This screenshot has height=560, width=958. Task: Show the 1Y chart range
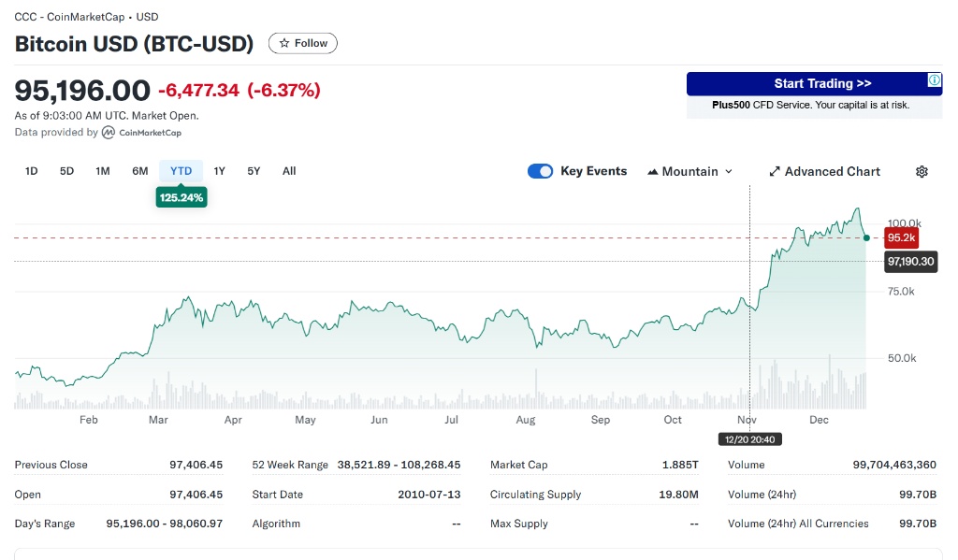click(x=219, y=171)
